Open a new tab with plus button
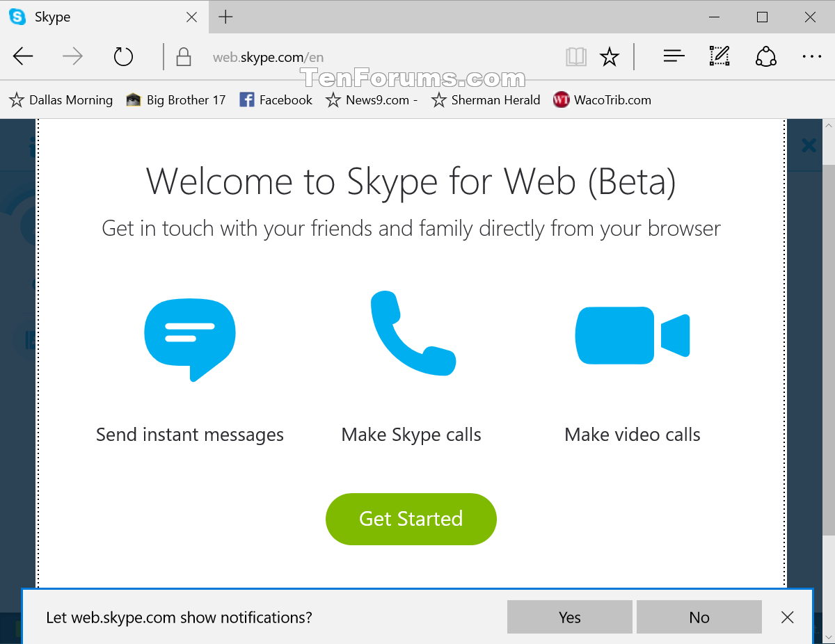 (x=225, y=17)
